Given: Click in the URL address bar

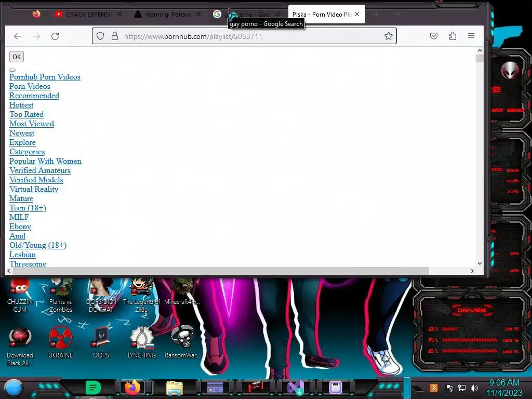Looking at the screenshot, I should point(244,36).
